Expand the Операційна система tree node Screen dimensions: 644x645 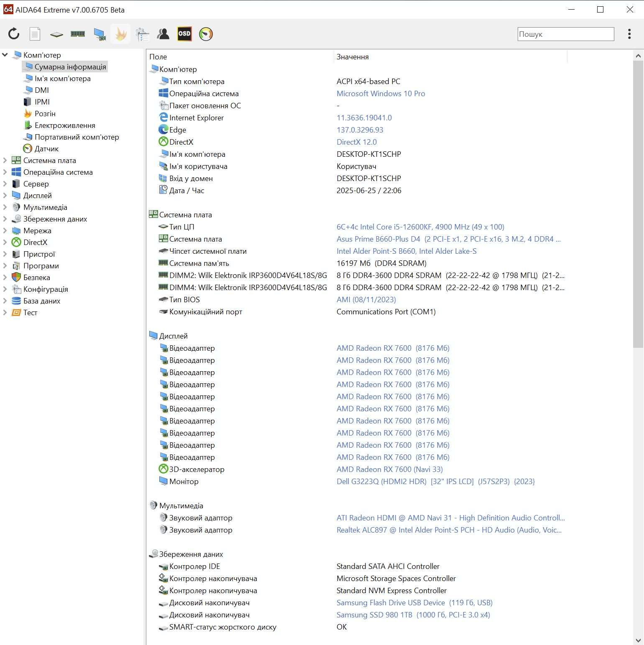tap(5, 172)
